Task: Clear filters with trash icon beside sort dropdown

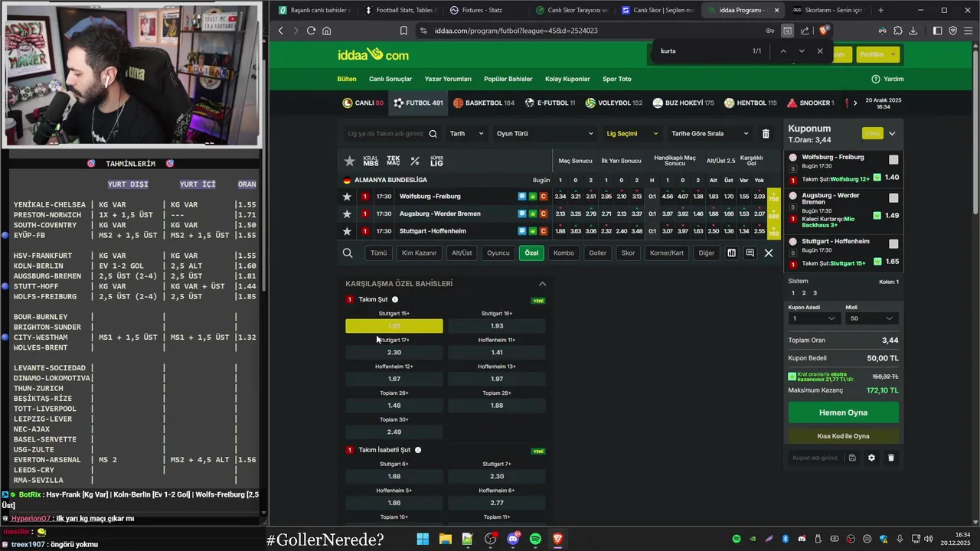Action: [766, 133]
